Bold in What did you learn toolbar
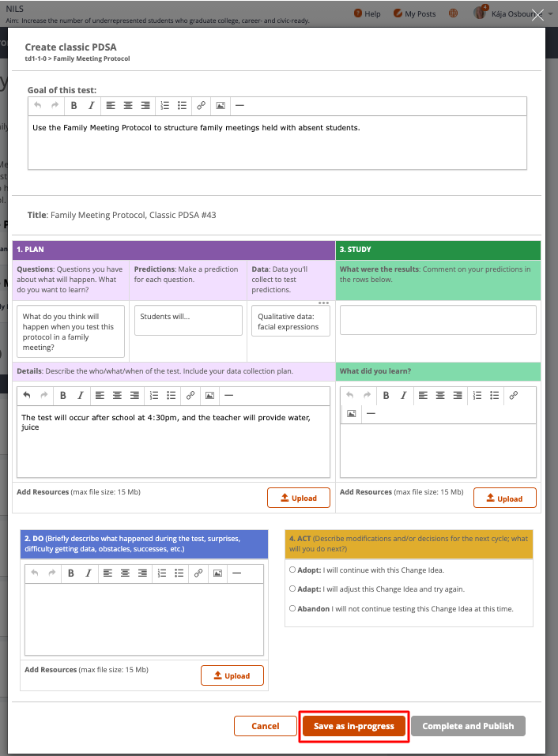Image resolution: width=558 pixels, height=756 pixels. pos(386,395)
